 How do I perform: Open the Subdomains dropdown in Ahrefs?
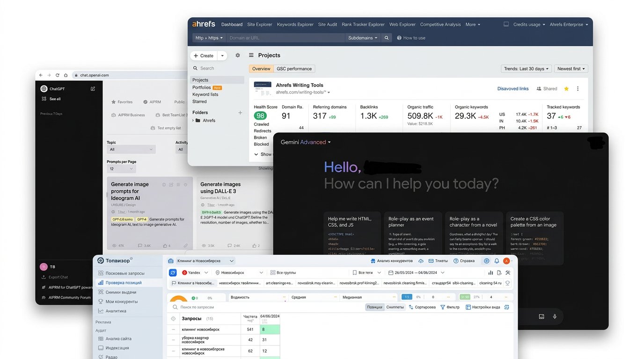(x=363, y=38)
